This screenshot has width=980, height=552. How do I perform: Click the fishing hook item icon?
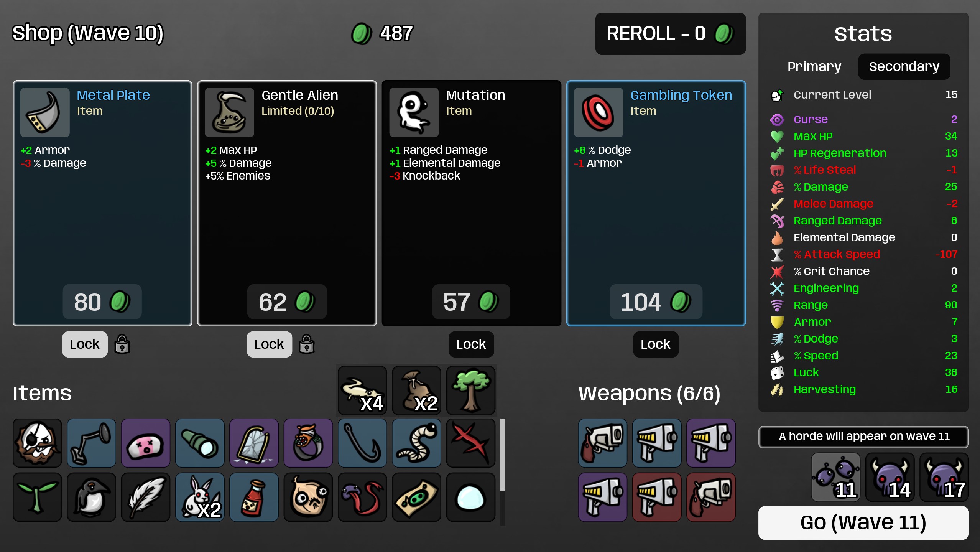[x=362, y=443]
